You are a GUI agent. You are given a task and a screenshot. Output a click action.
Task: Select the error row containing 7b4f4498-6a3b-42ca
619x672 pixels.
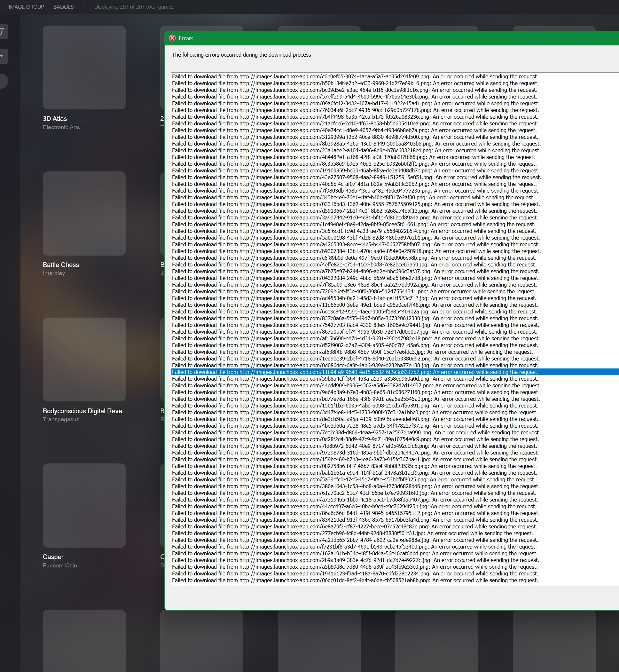point(395,116)
